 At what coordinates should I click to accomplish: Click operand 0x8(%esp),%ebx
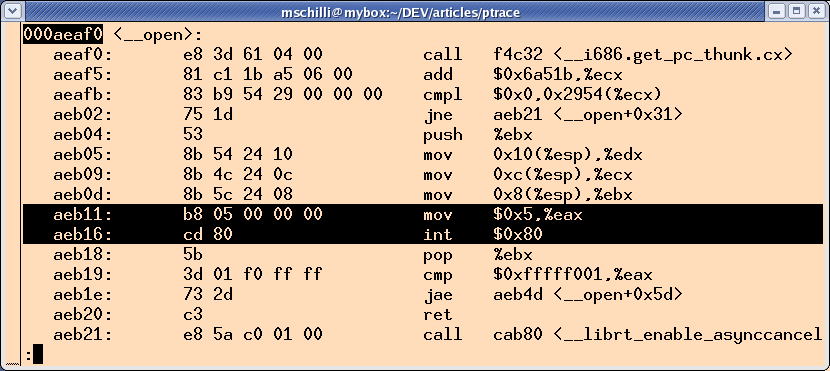click(563, 194)
